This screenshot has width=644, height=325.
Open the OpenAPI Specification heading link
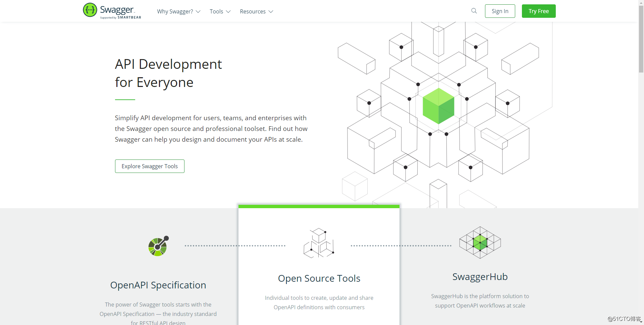158,285
